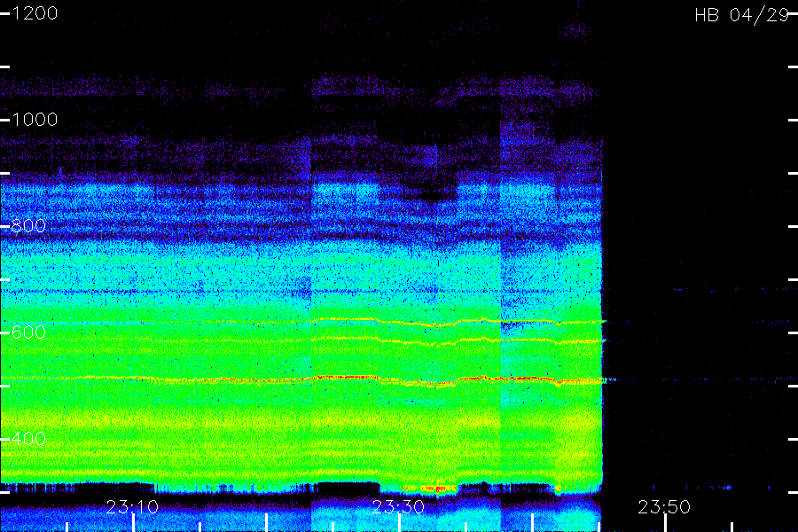798x532 pixels.
Task: Click the HB 04/29 header text
Action: coord(742,15)
